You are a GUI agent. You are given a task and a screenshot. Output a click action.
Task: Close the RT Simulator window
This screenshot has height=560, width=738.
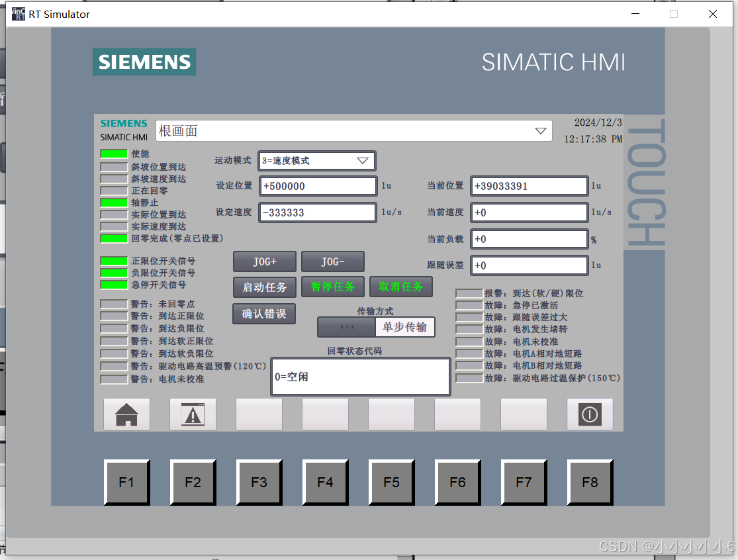pyautogui.click(x=713, y=14)
